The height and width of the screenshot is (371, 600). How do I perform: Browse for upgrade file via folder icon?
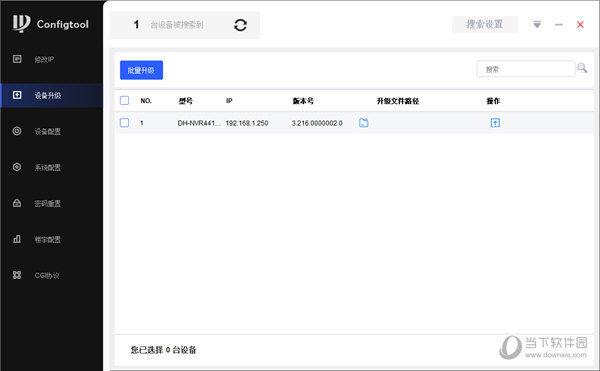point(364,123)
